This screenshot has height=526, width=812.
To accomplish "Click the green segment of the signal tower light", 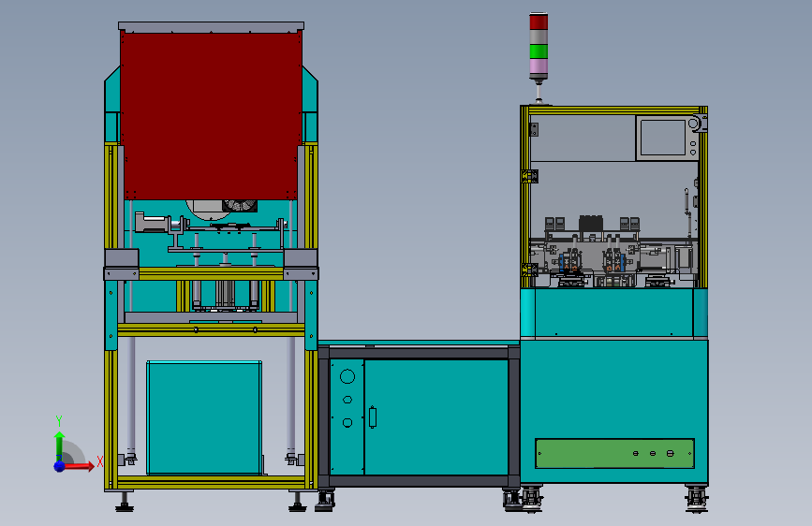I will tap(539, 51).
